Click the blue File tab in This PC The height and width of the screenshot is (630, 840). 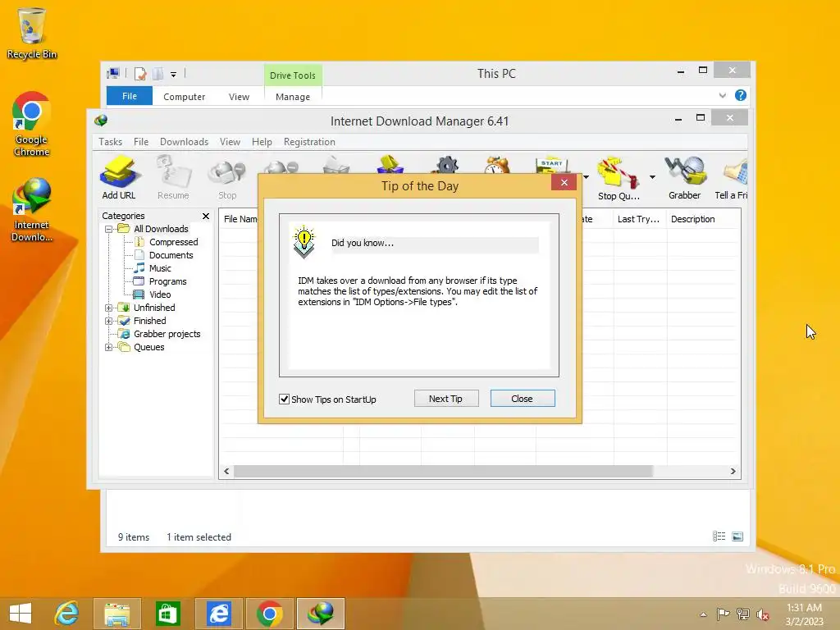(x=130, y=96)
